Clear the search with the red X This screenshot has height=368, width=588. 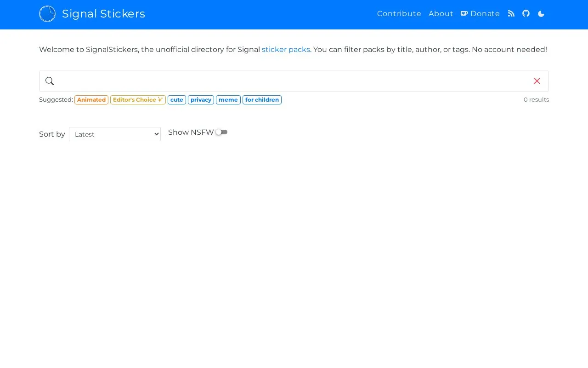[x=537, y=81]
